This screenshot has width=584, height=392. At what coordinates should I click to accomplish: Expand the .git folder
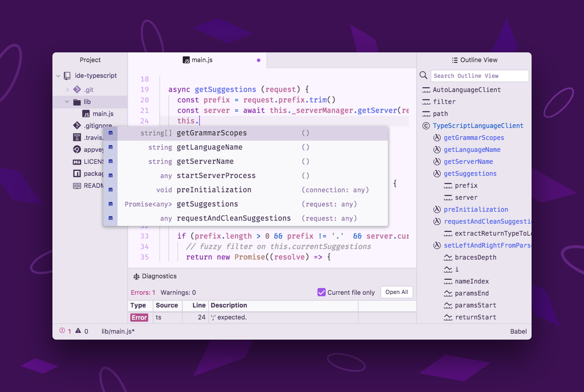(x=68, y=89)
